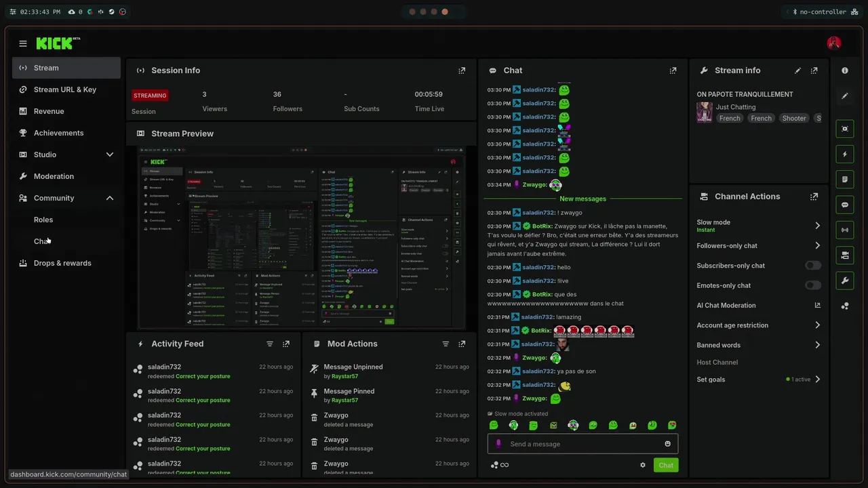Toggle the session info broadcast widget in the right rail
Viewport: 868px width, 488px height.
click(845, 230)
